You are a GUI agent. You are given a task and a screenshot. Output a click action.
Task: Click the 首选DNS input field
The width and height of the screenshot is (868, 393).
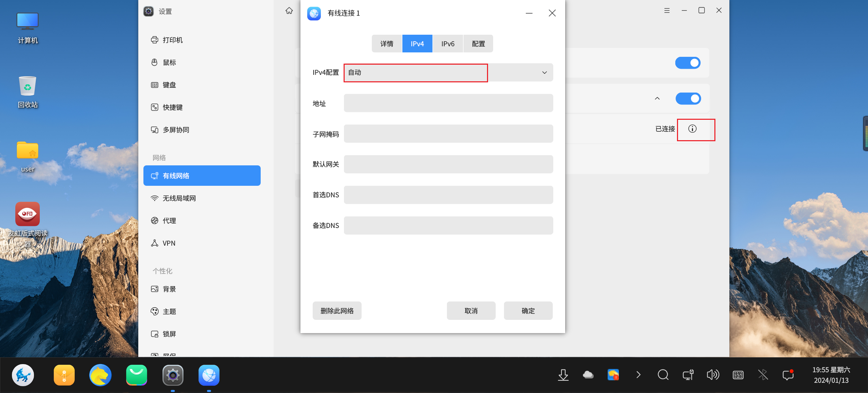tap(448, 195)
